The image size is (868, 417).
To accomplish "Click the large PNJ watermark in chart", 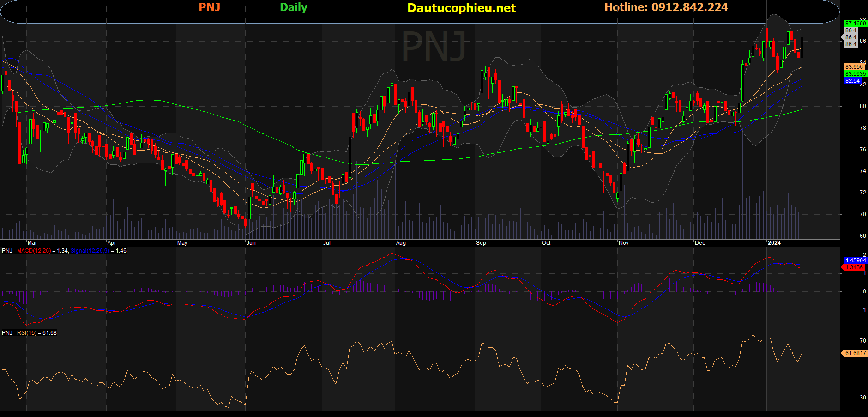I will click(x=434, y=46).
